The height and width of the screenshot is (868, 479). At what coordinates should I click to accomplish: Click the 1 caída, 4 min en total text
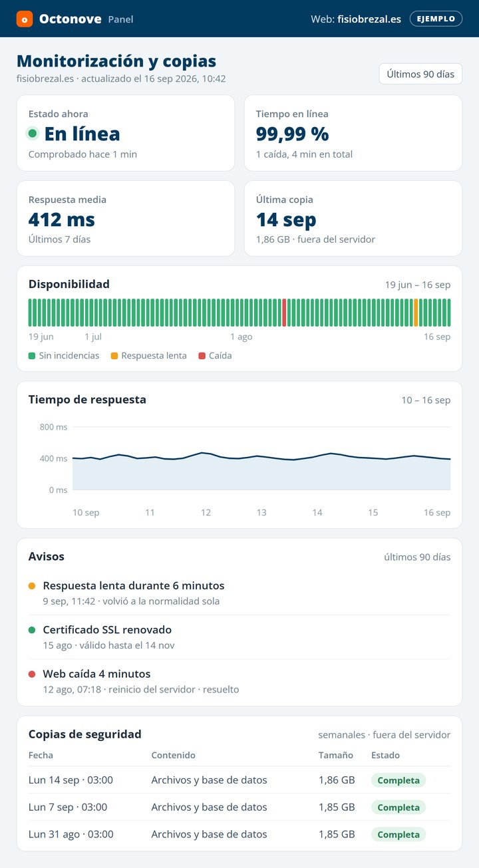point(305,154)
